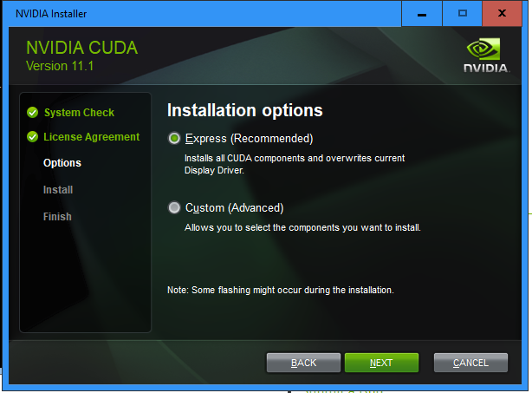Go to the License Agreement step
The height and width of the screenshot is (393, 532).
click(x=91, y=137)
